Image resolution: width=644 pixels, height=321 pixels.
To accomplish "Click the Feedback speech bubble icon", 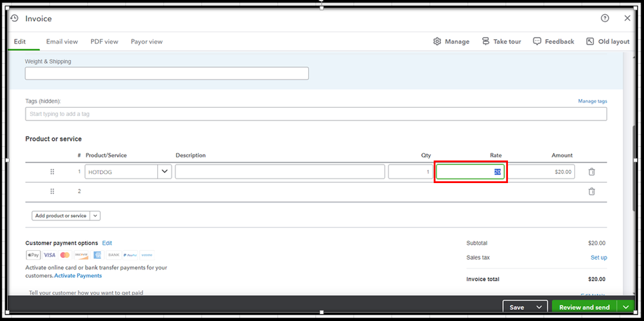I will click(x=537, y=41).
